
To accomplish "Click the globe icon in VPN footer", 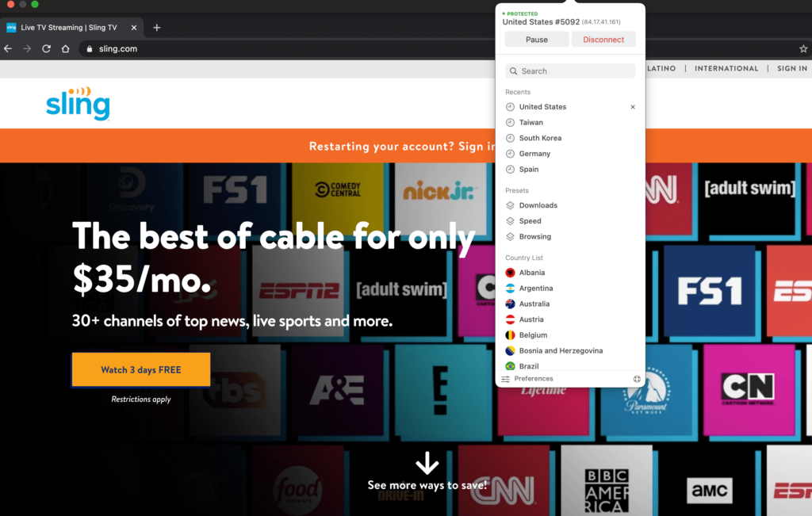I will (x=637, y=379).
